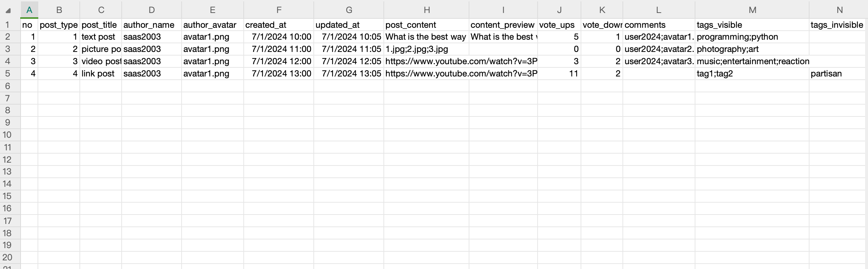Select row 12 header
Screen dimensions: 868x269
click(7, 159)
